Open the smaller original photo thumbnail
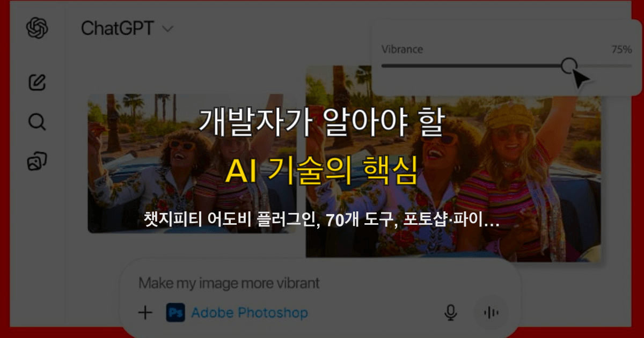Viewport: 644px width, 338px height. [x=192, y=164]
